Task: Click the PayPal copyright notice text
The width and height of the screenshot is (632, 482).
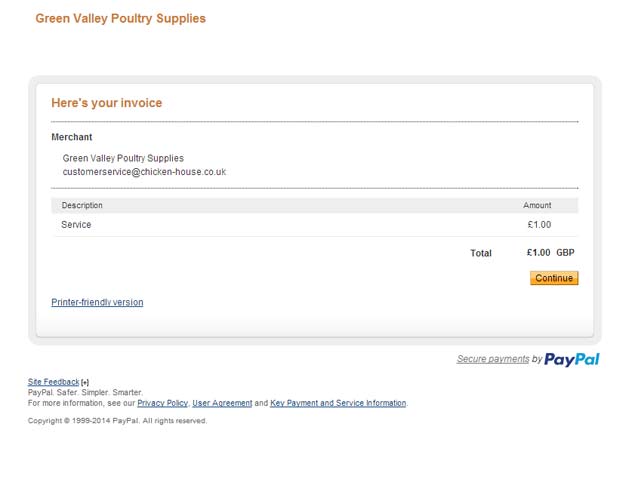Action: [117, 421]
